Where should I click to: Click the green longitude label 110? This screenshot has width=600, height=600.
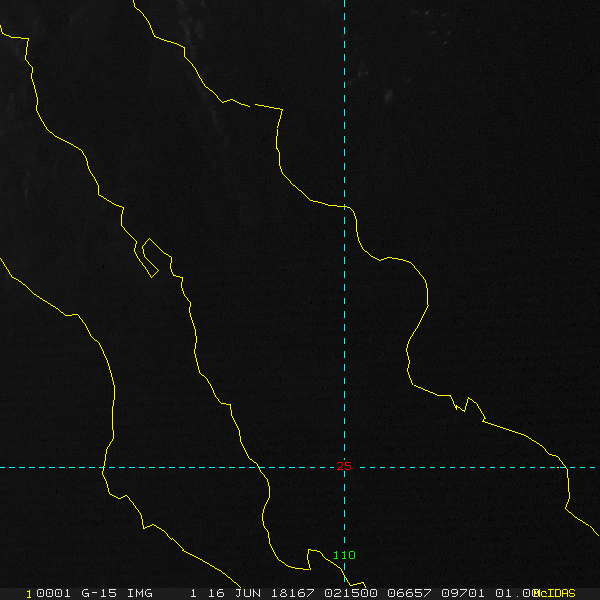344,555
